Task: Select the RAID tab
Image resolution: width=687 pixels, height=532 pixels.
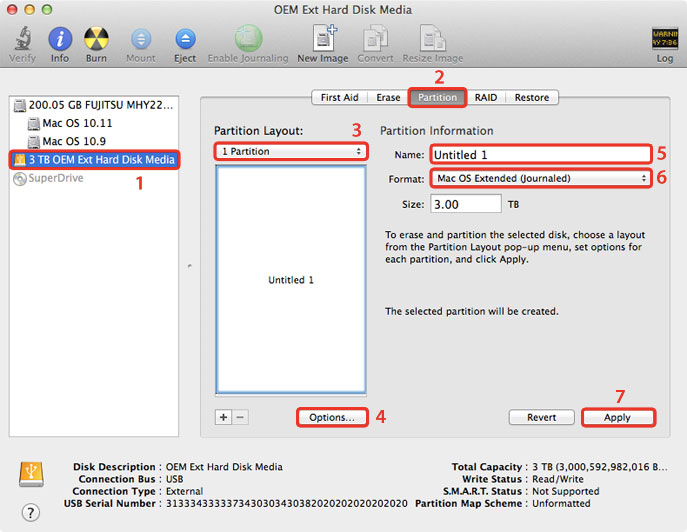Action: pos(486,98)
